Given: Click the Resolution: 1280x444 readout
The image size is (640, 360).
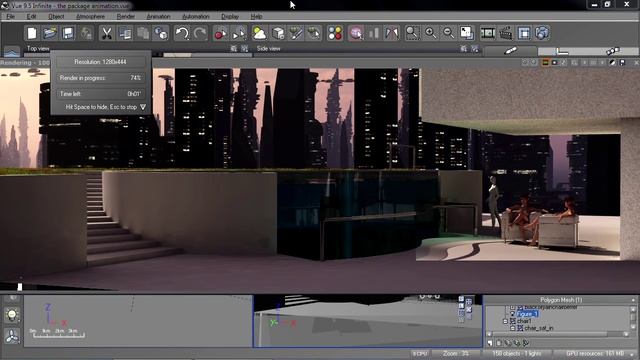Looking at the screenshot, I should point(100,62).
